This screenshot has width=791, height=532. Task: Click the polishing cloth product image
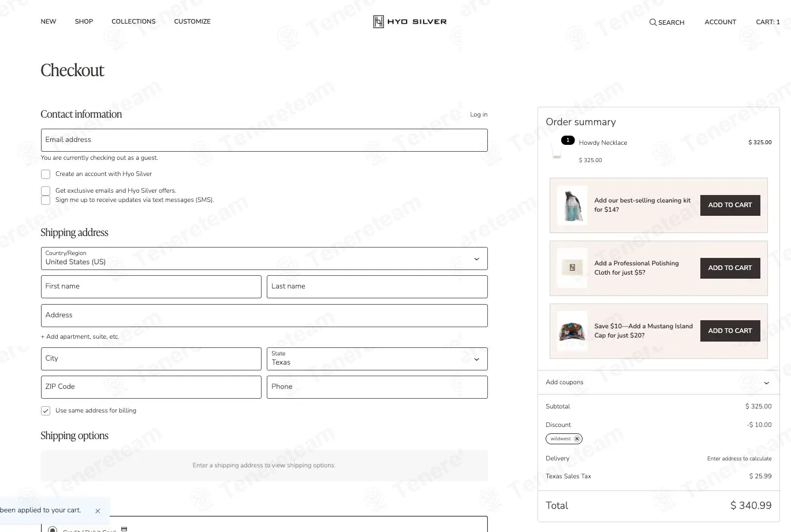click(x=572, y=268)
